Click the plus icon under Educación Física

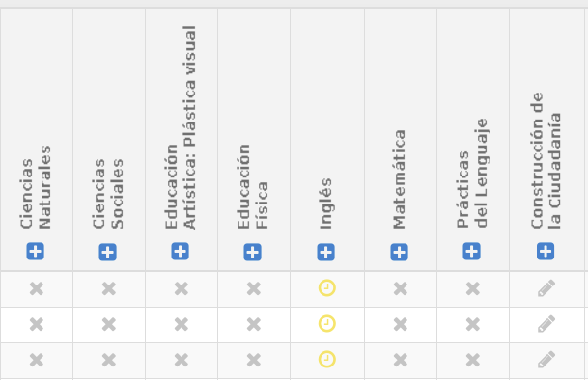pyautogui.click(x=252, y=253)
